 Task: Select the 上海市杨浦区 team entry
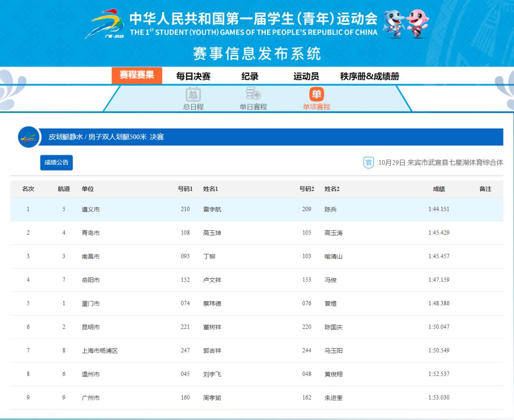coord(99,351)
